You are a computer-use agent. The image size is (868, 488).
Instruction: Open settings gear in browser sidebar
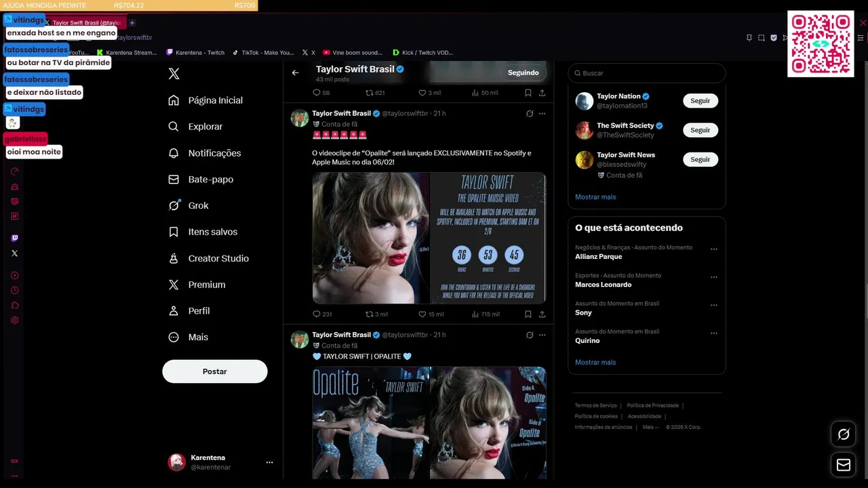pyautogui.click(x=15, y=320)
